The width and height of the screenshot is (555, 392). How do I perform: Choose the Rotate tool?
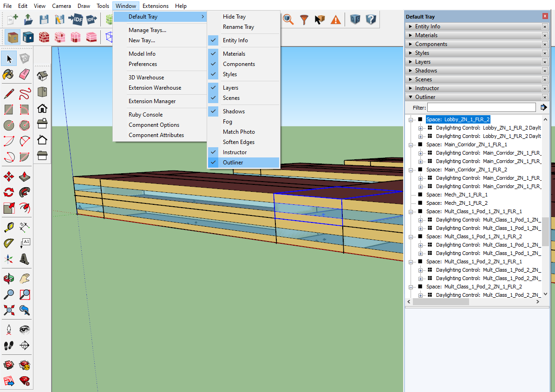coord(8,192)
